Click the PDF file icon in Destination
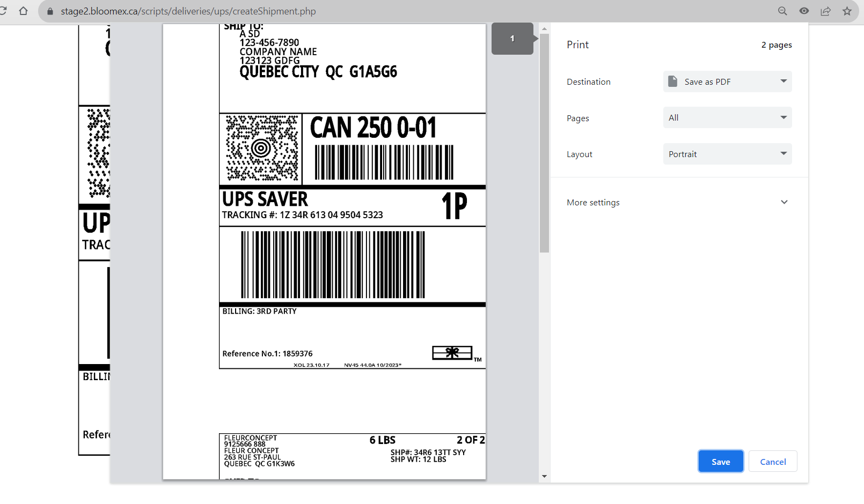864x504 pixels. click(x=672, y=81)
